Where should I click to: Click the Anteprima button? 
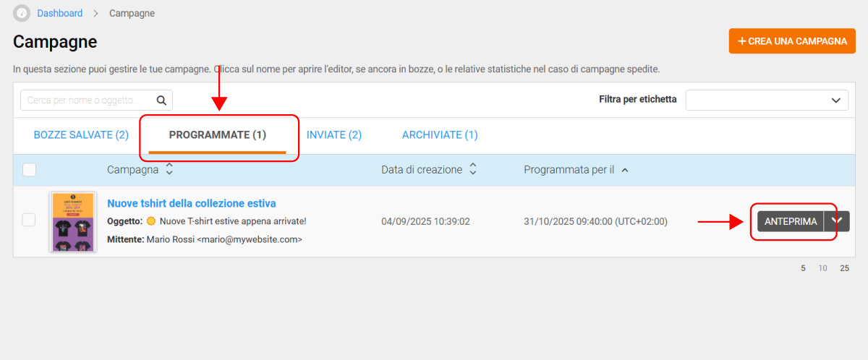click(791, 221)
